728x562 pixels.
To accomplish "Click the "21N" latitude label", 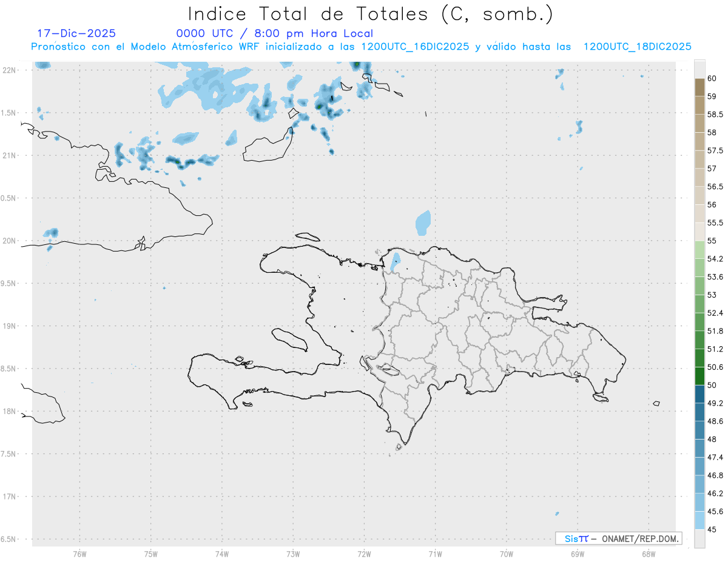I will pyautogui.click(x=9, y=156).
